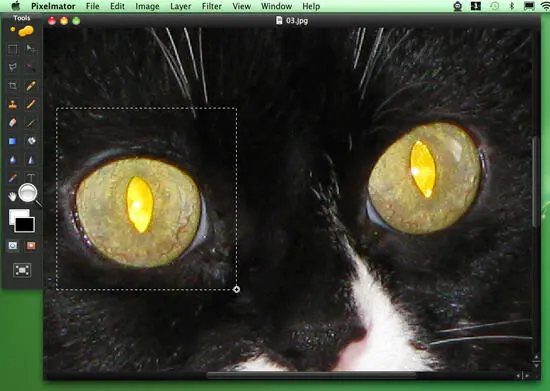The height and width of the screenshot is (391, 550).
Task: Open the Image menu
Action: 147,6
